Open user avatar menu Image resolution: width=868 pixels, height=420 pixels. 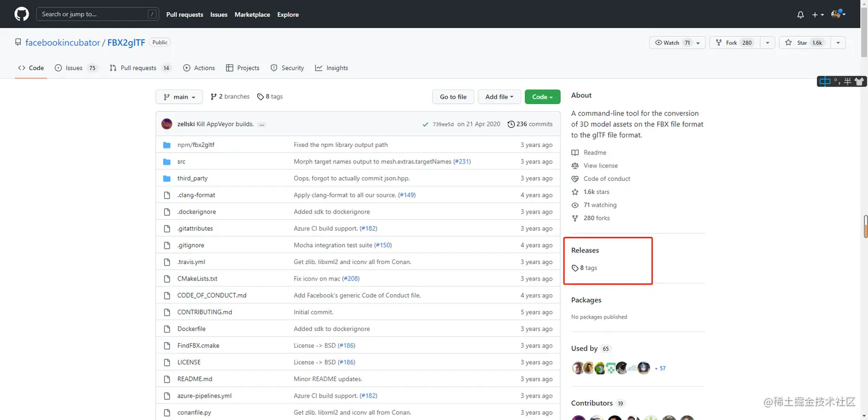838,14
